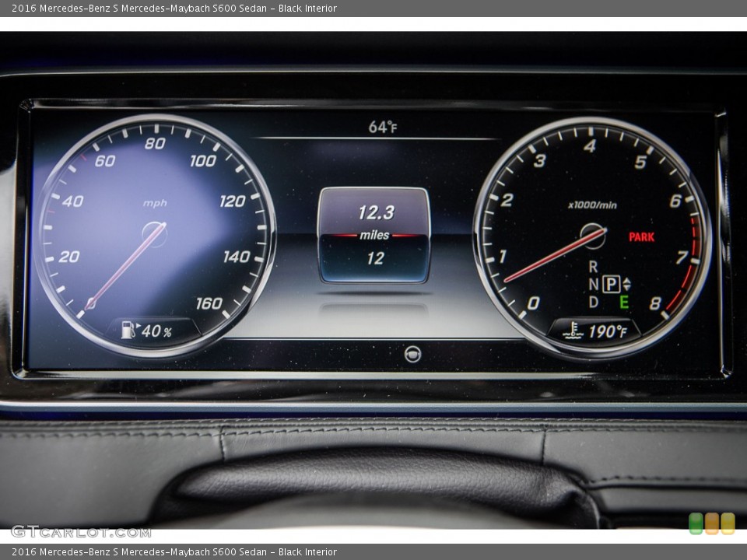Click the 64°F outside temperature reading

click(x=383, y=127)
